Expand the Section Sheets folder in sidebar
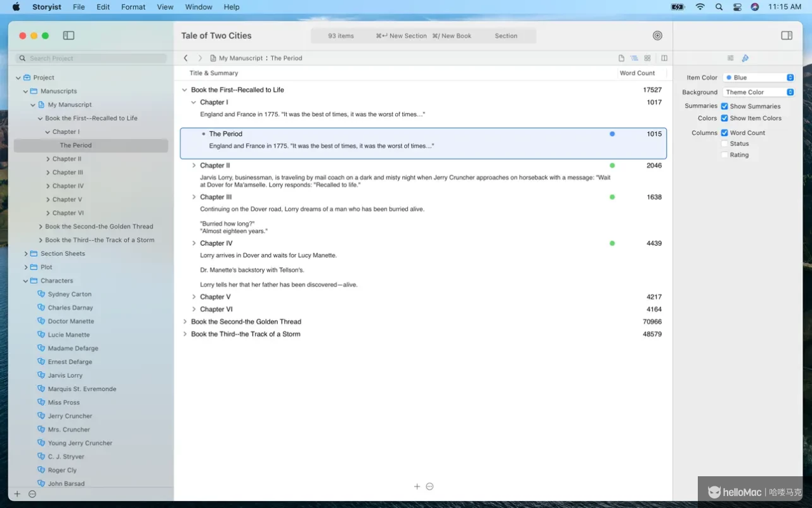The width and height of the screenshot is (812, 508). coord(26,253)
